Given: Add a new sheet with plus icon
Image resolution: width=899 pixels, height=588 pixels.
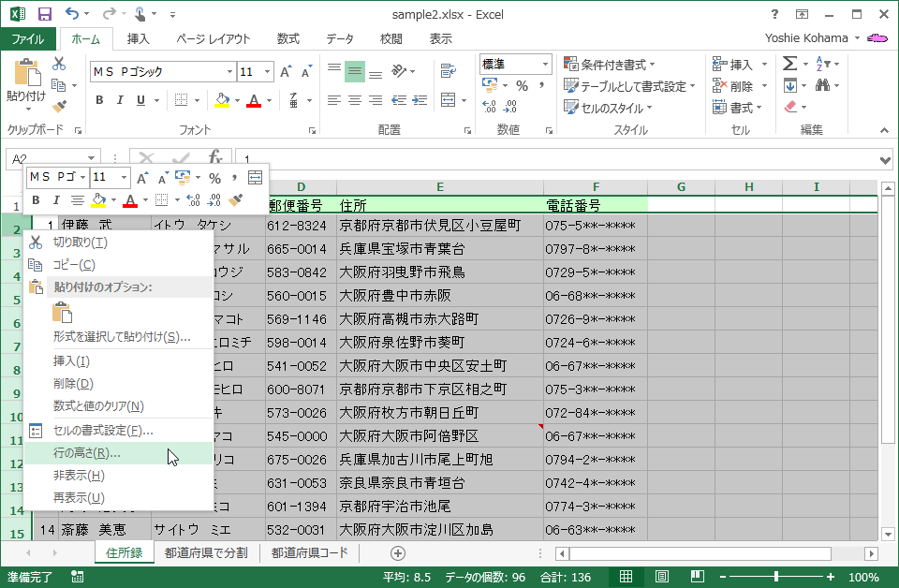Looking at the screenshot, I should click(x=398, y=553).
